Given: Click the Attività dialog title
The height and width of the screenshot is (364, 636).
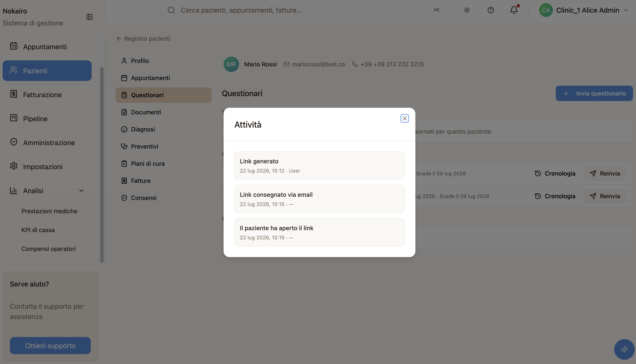Looking at the screenshot, I should pyautogui.click(x=248, y=125).
